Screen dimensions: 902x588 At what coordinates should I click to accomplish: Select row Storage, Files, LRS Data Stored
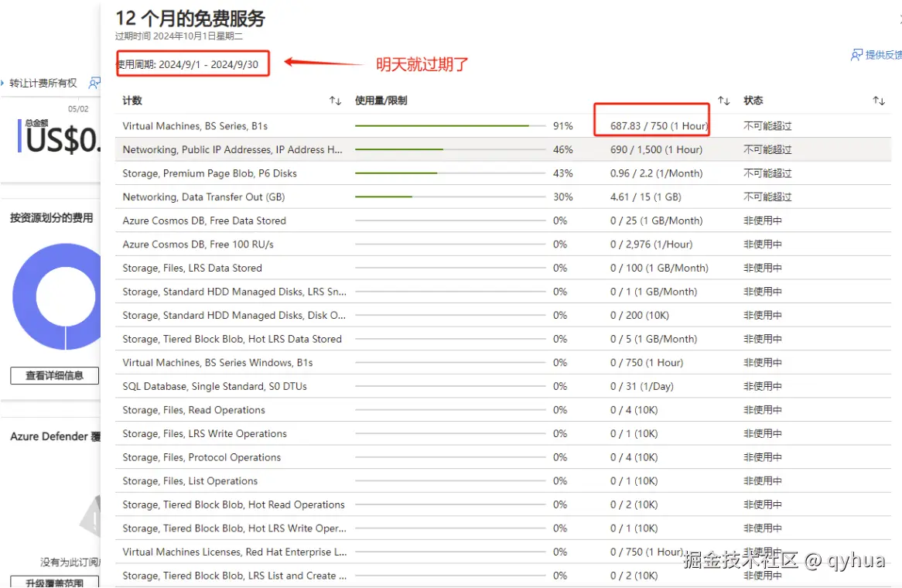tap(503, 268)
